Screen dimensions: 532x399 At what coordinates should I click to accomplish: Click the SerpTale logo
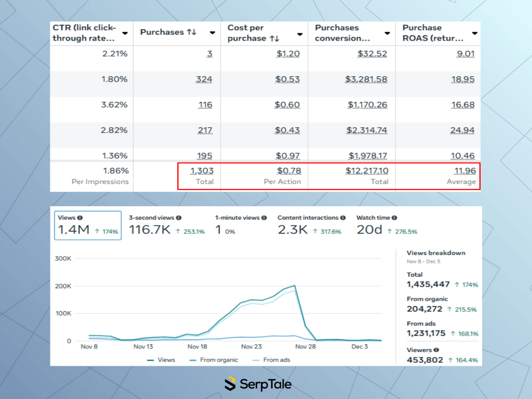(258, 384)
